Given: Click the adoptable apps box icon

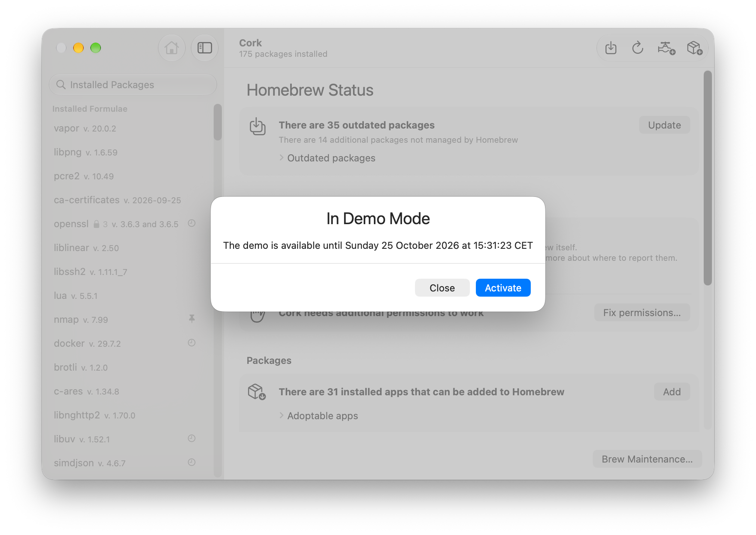Looking at the screenshot, I should (x=257, y=392).
